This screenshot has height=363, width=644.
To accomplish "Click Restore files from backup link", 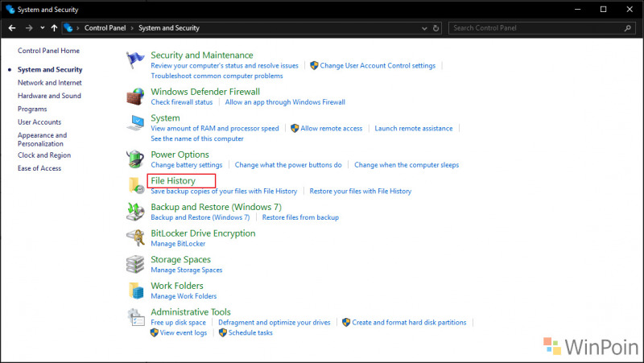I will [x=300, y=217].
